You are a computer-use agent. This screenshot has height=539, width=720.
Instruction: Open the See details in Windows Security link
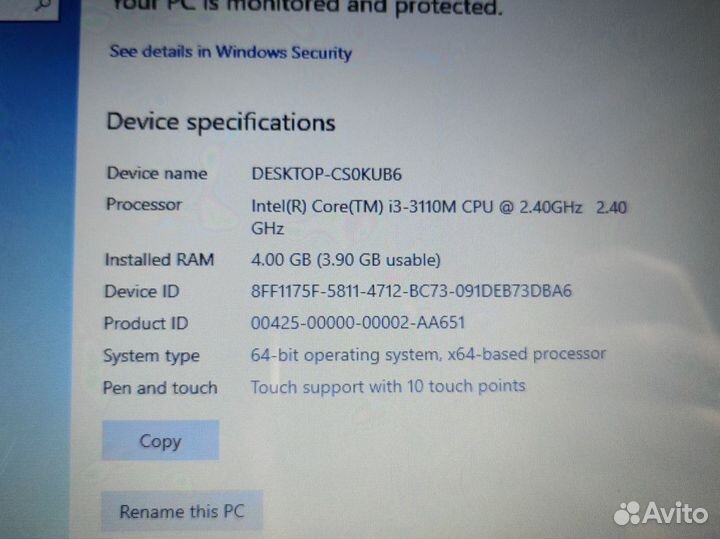click(231, 52)
